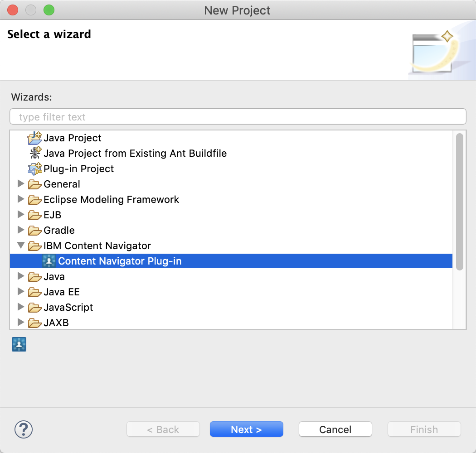Expand the JavaScript category
This screenshot has width=476, height=453.
21,307
